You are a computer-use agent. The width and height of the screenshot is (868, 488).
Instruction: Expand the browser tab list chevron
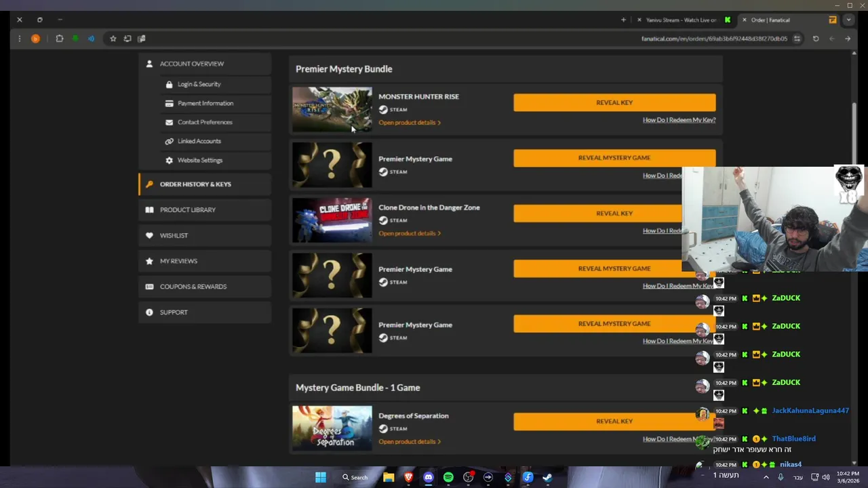848,20
